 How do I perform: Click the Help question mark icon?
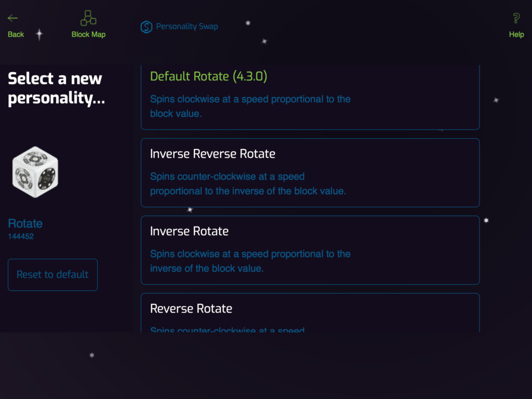pyautogui.click(x=516, y=18)
